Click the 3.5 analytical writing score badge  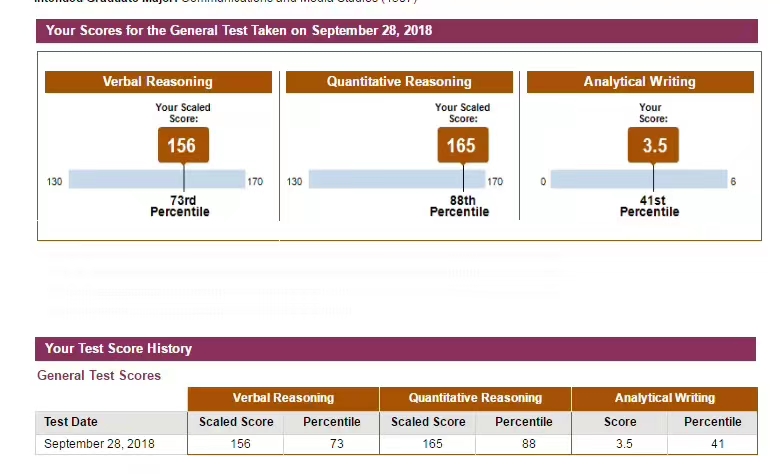(x=653, y=145)
